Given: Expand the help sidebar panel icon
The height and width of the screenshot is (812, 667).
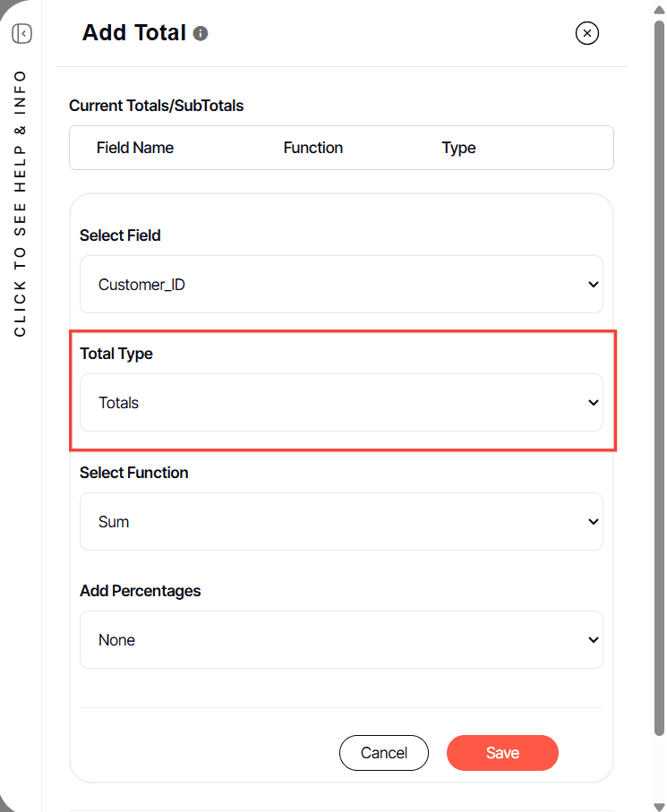Looking at the screenshot, I should [x=22, y=34].
